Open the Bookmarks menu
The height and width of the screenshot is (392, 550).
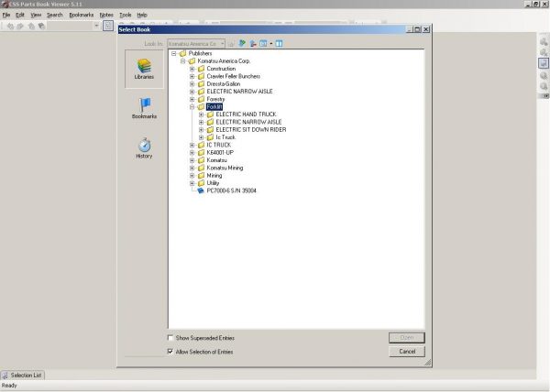[82, 15]
